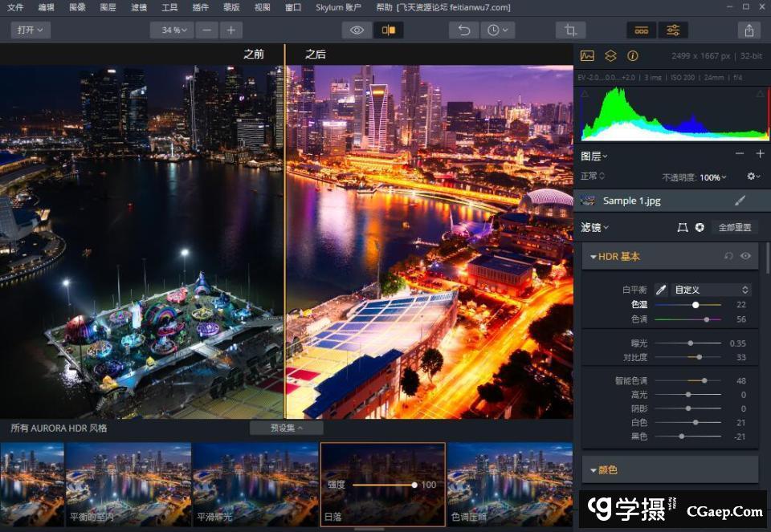
Task: Click the 全部重置 reset all button
Action: click(734, 228)
